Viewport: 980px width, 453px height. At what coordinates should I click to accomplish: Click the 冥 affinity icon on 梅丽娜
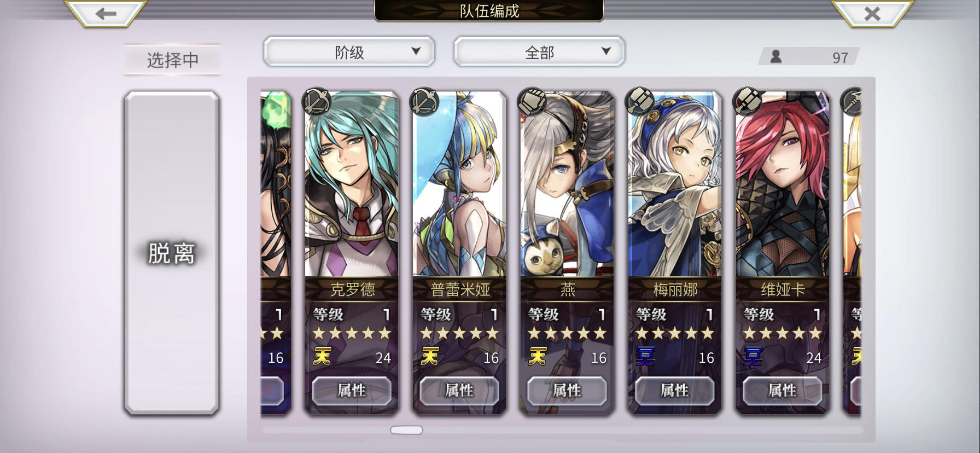click(x=645, y=357)
